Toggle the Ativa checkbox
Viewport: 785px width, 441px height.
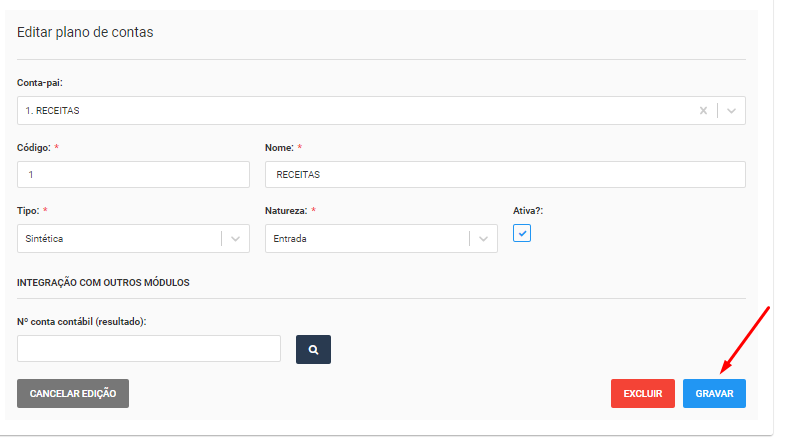(x=522, y=233)
